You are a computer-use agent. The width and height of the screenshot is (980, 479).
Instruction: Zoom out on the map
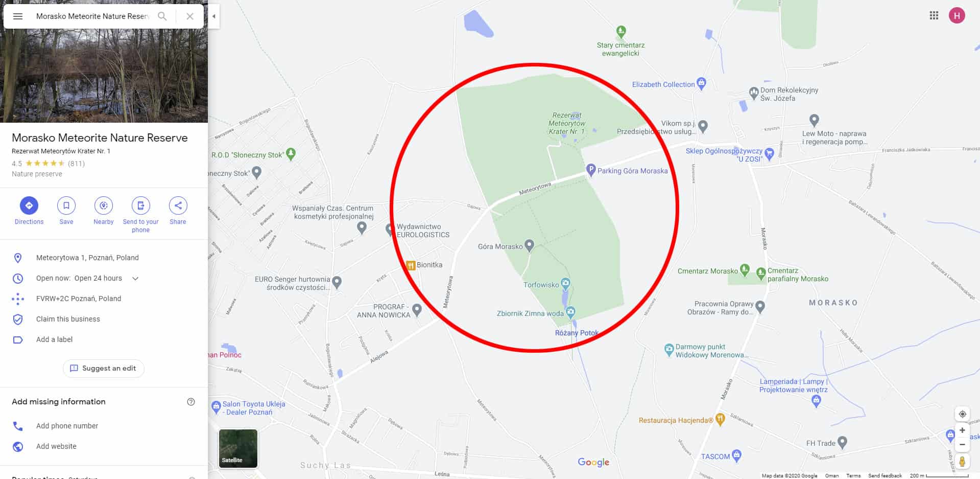coord(962,445)
